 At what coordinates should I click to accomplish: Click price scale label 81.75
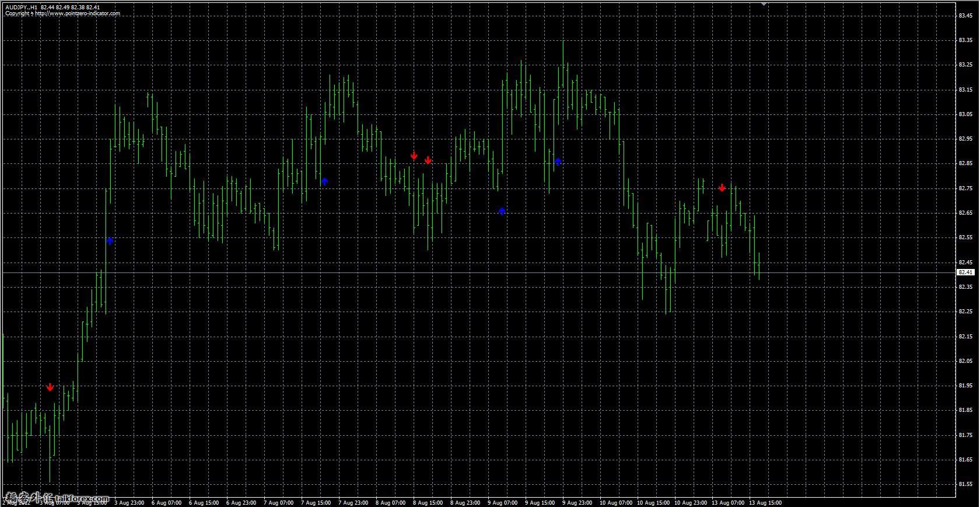(x=965, y=435)
